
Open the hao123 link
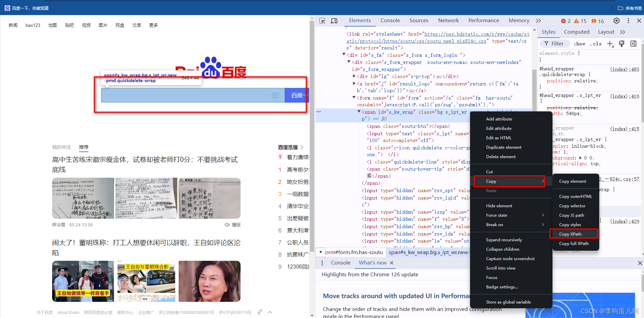(x=33, y=25)
